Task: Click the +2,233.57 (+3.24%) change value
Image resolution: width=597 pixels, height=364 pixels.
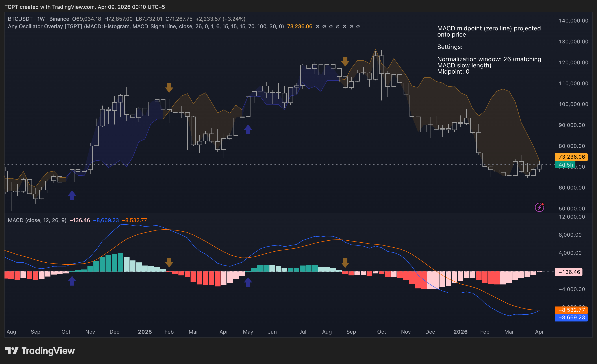Action: click(x=221, y=19)
